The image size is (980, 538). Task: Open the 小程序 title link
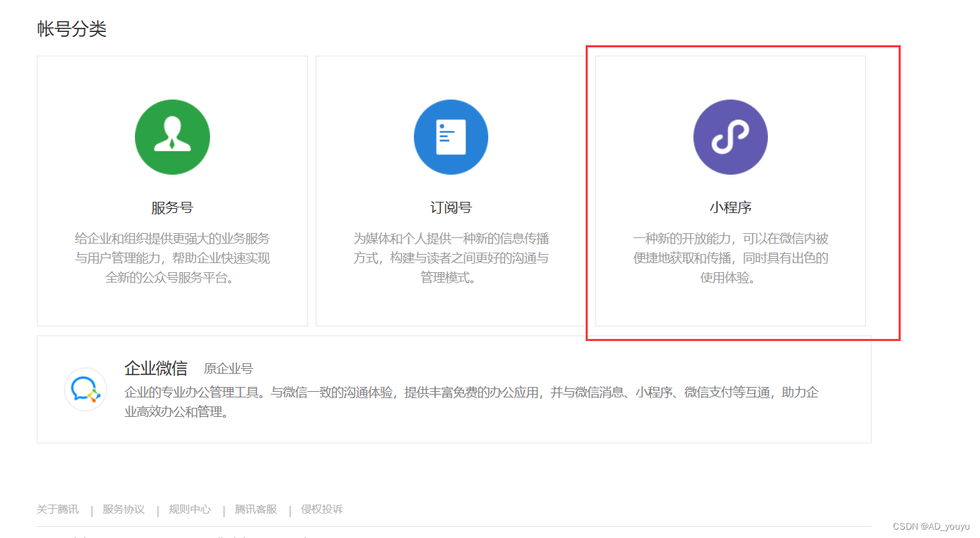pos(730,207)
